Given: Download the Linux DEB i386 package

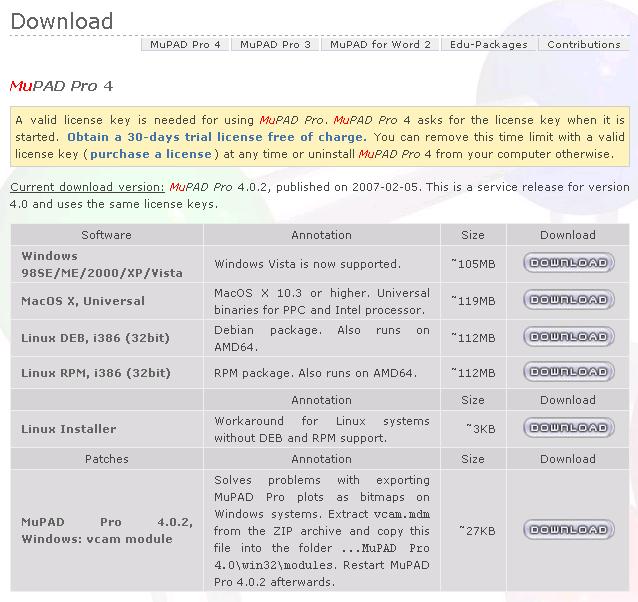Looking at the screenshot, I should click(x=569, y=337).
